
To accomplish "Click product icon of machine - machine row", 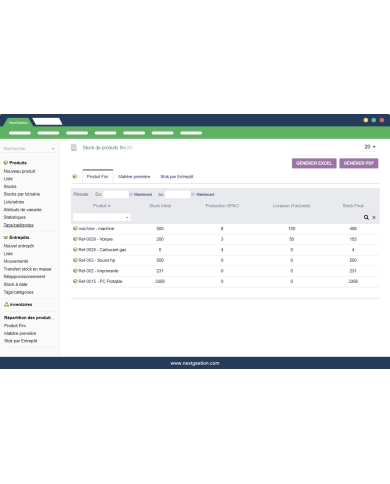I will [75, 228].
